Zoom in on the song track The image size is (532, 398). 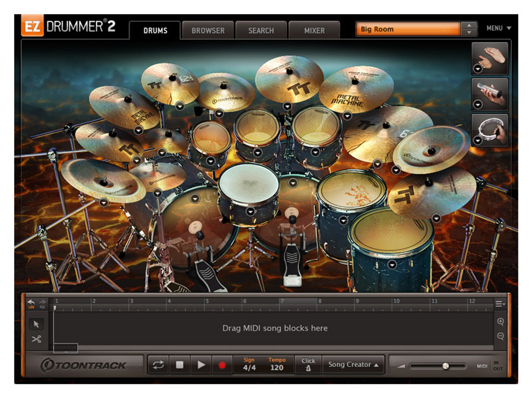pos(500,321)
